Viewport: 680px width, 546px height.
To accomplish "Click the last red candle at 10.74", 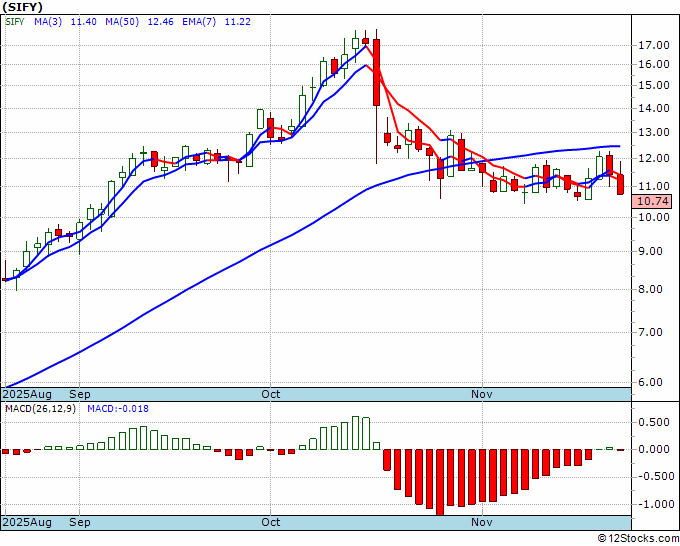I will [x=621, y=184].
